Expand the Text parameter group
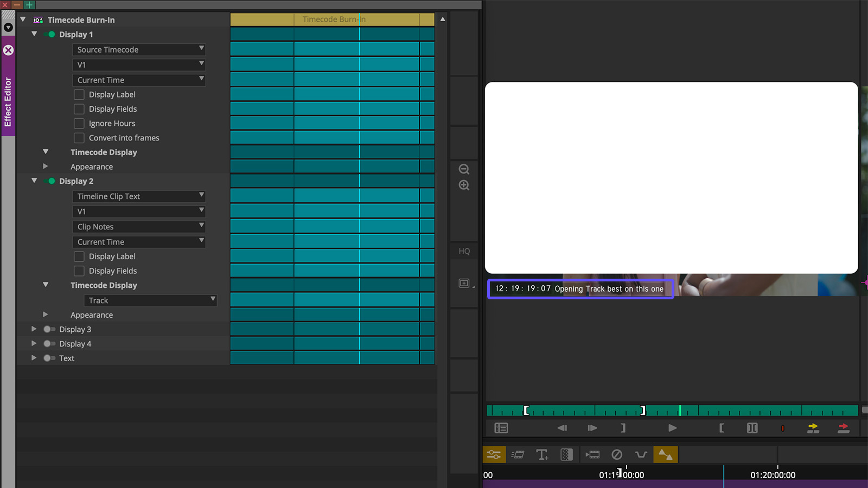Screen dimensions: 868x488 [x=34, y=358]
